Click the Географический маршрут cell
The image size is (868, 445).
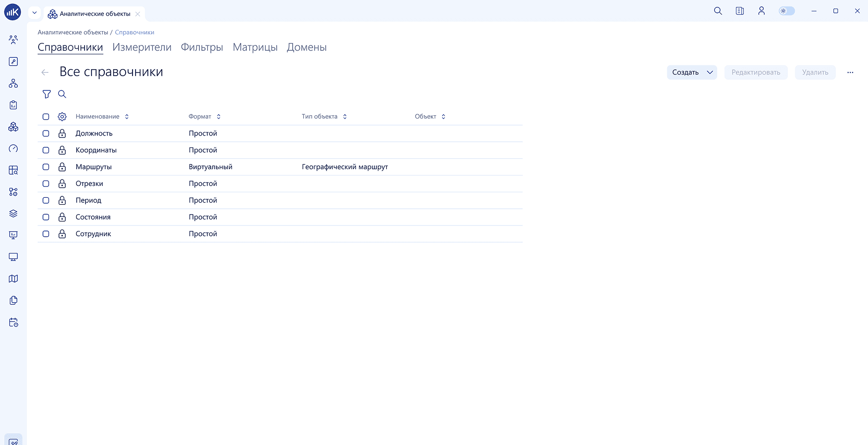pyautogui.click(x=345, y=167)
